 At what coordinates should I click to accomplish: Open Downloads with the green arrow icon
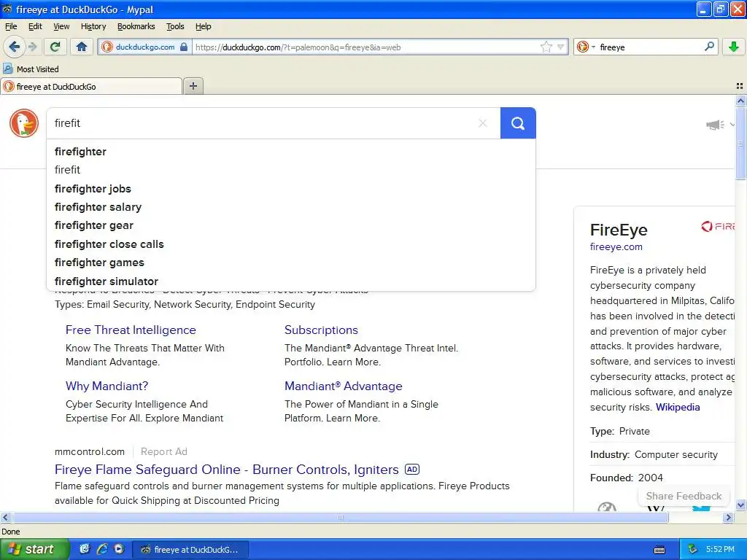coord(734,47)
